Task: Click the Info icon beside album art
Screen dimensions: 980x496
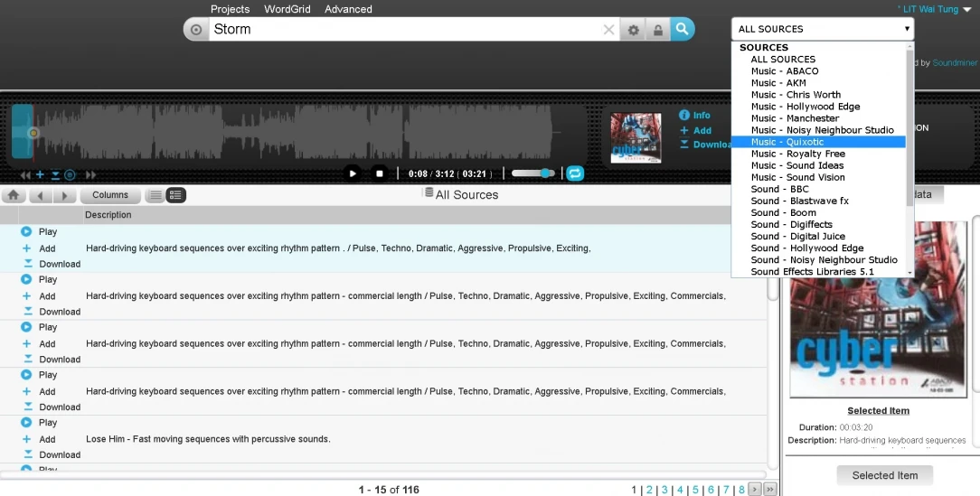Action: [684, 116]
